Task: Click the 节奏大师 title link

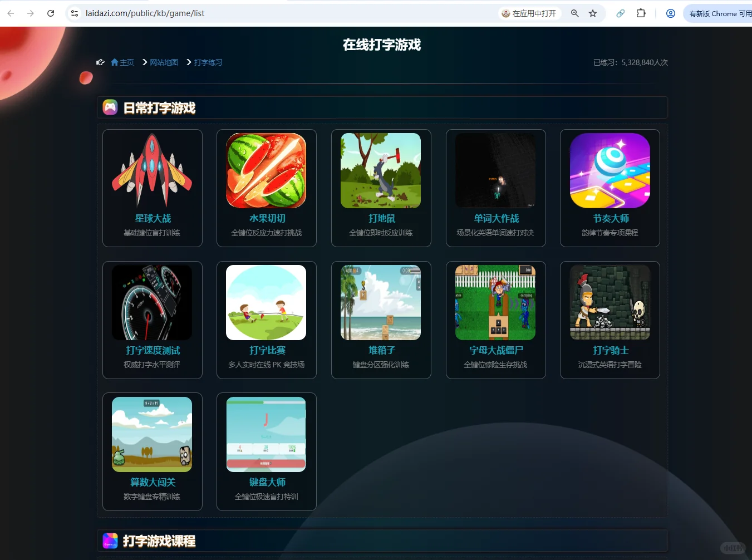Action: pyautogui.click(x=611, y=218)
